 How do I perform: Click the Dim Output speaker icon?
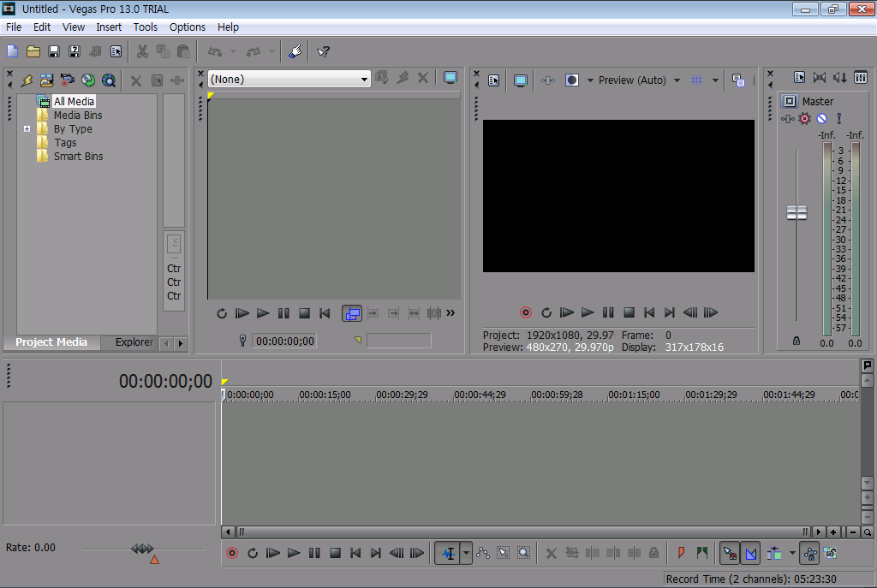(x=840, y=77)
